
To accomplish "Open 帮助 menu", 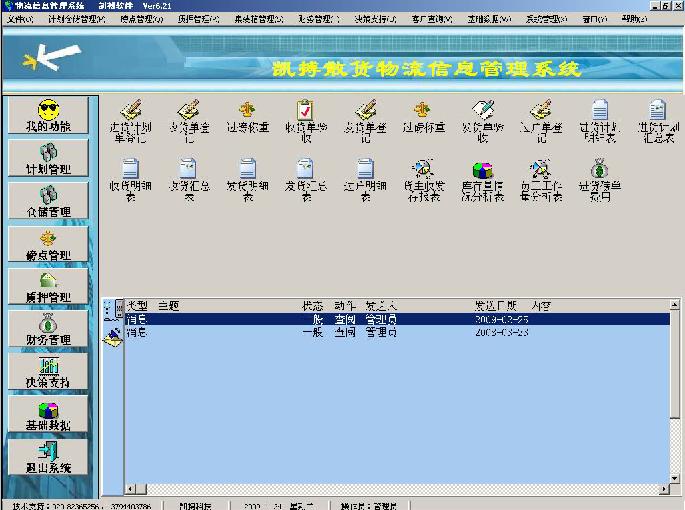I will [634, 19].
